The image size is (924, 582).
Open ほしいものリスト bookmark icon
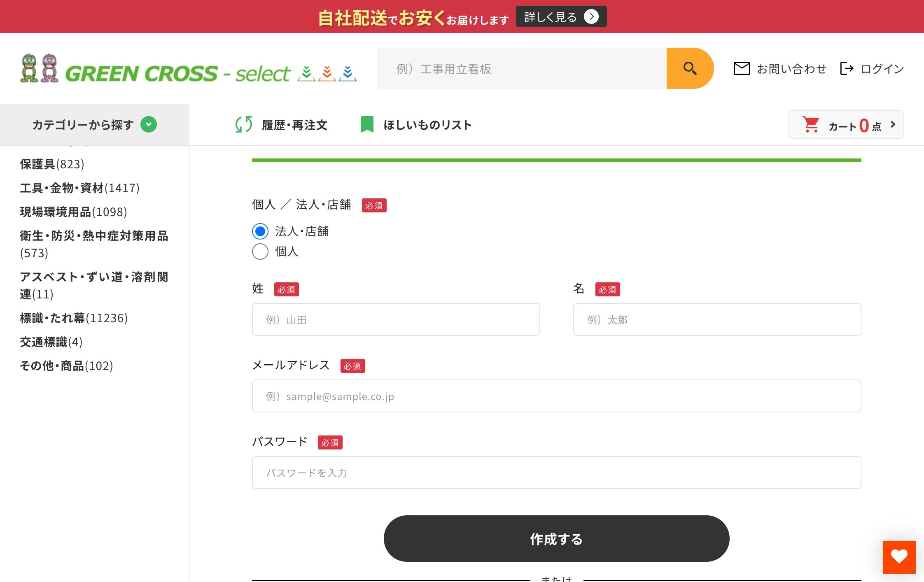tap(368, 124)
